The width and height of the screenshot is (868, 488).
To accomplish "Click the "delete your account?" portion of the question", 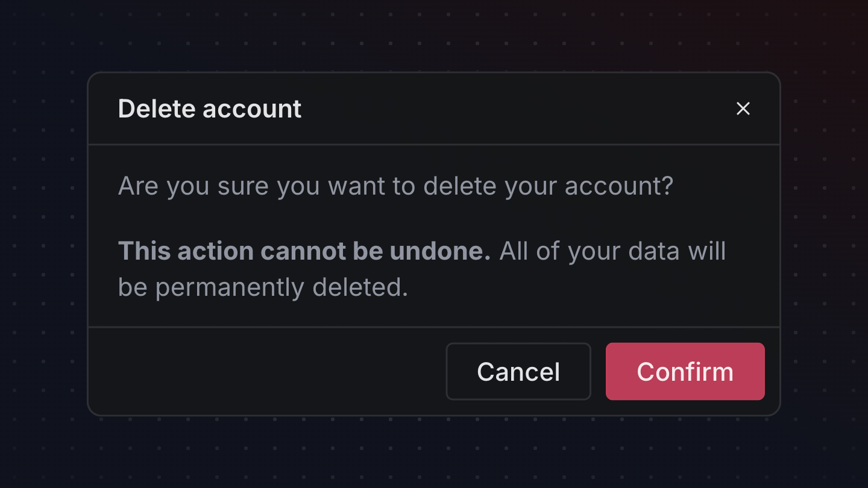I will pyautogui.click(x=548, y=186).
